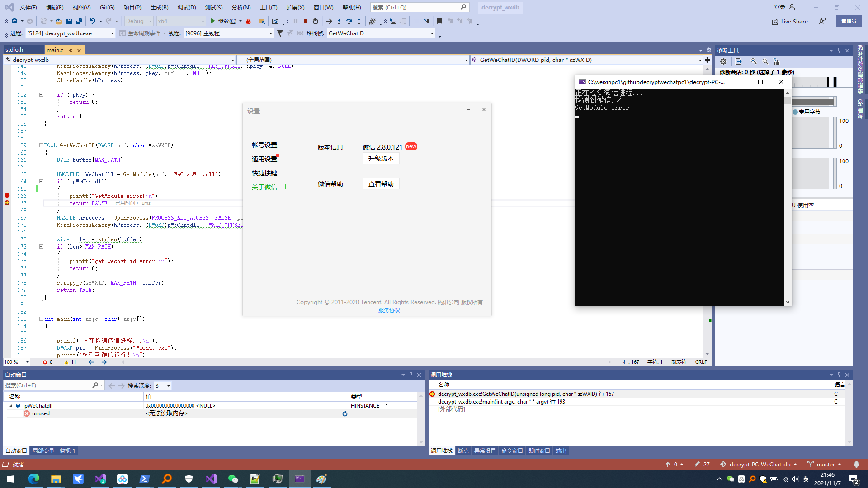Click the Live Share button
Image resolution: width=868 pixels, height=488 pixels.
tap(790, 22)
